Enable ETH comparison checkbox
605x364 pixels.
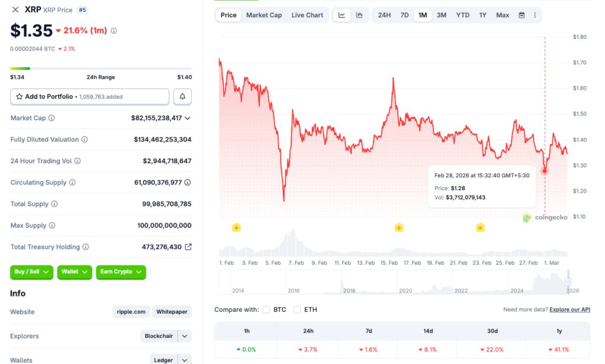297,310
